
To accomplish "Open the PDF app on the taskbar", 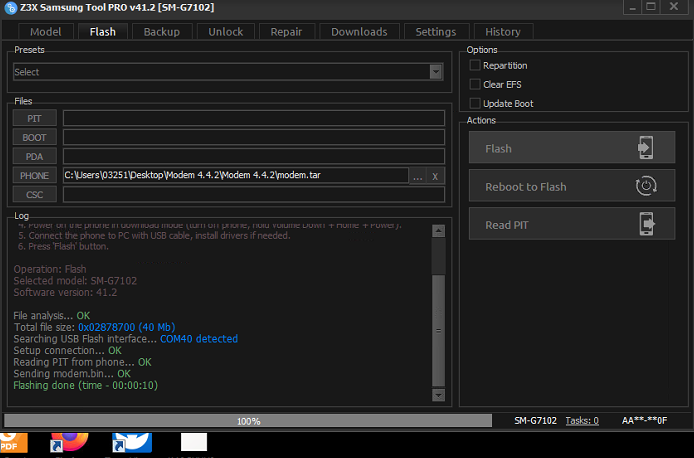I will click(x=14, y=443).
